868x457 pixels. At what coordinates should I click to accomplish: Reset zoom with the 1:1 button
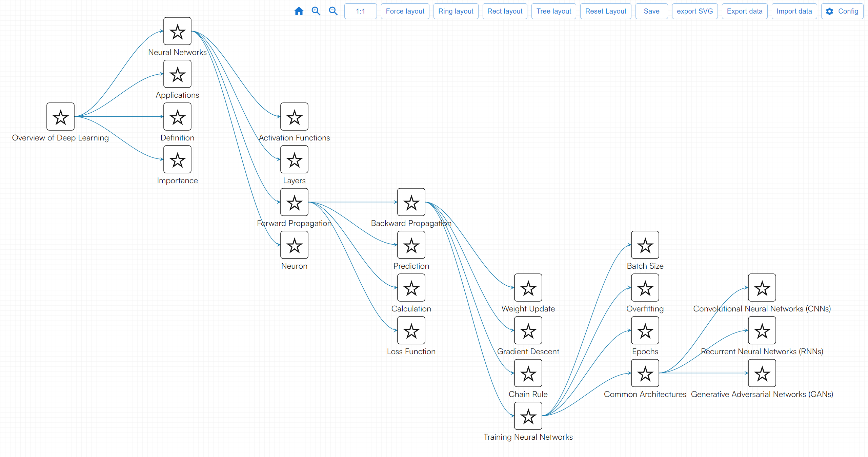click(x=360, y=11)
